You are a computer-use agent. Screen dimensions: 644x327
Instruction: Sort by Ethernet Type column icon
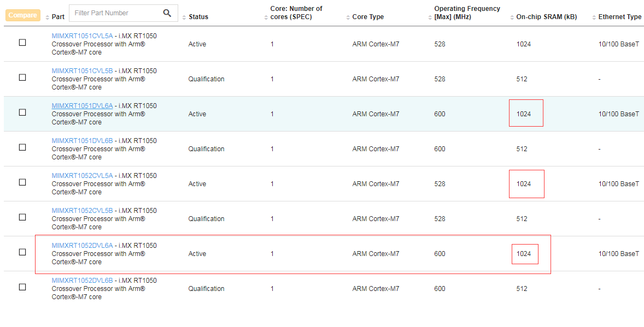(x=594, y=17)
